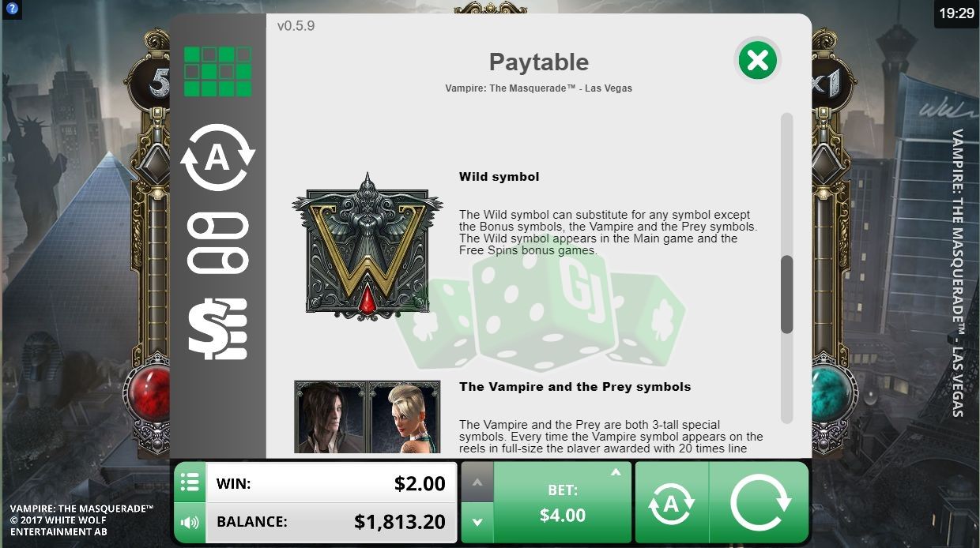Open bet settings dollar icon
Screen dimensions: 980x548
tap(217, 329)
